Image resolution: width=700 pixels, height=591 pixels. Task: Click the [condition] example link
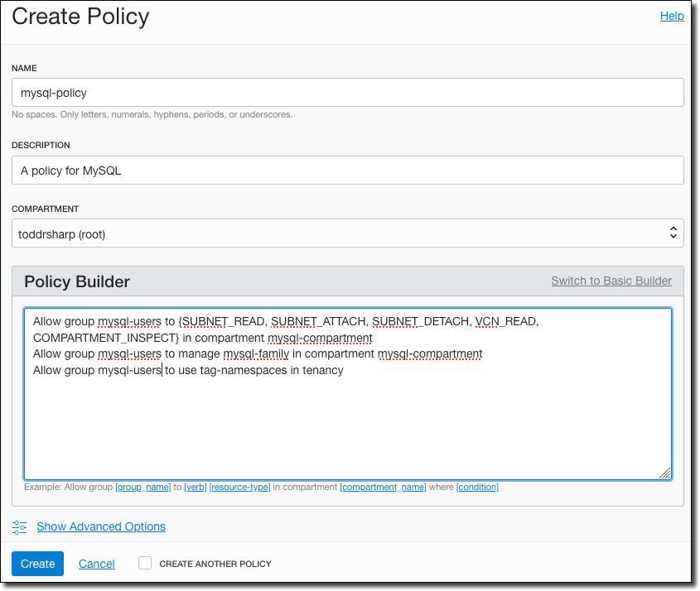pyautogui.click(x=477, y=487)
